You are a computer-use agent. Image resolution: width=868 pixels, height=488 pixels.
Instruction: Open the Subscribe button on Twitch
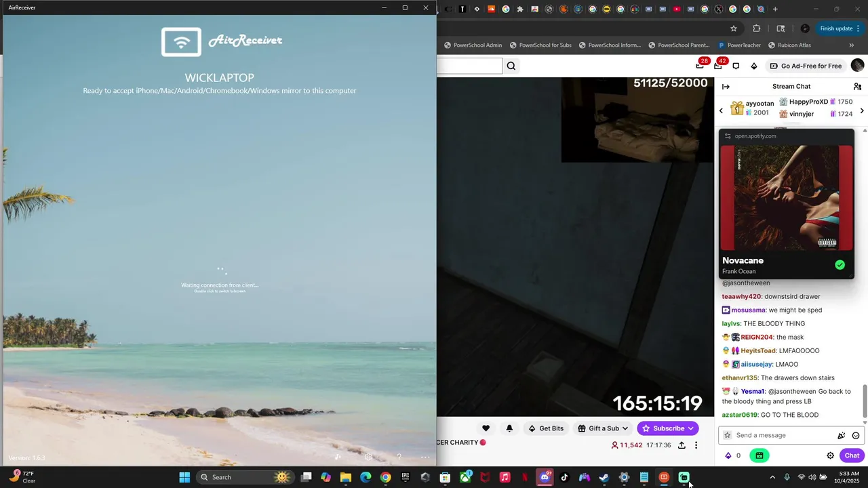click(x=668, y=428)
